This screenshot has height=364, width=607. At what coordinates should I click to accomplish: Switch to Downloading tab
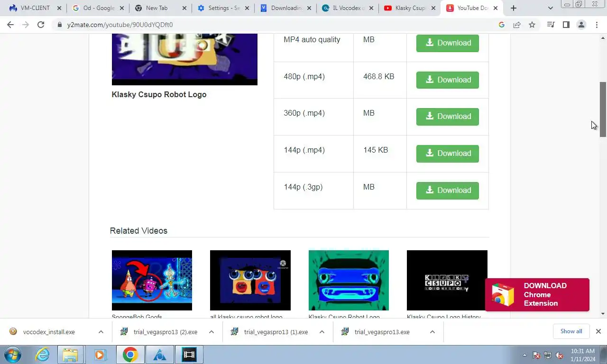point(285,8)
